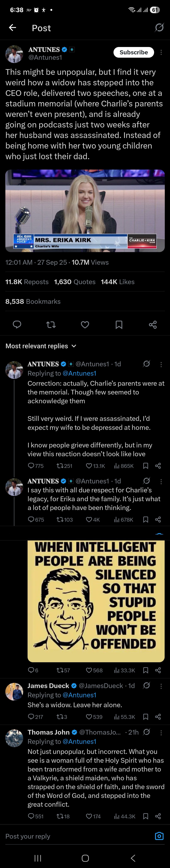
Task: View the 11.8K Reposts list
Action: (x=27, y=282)
